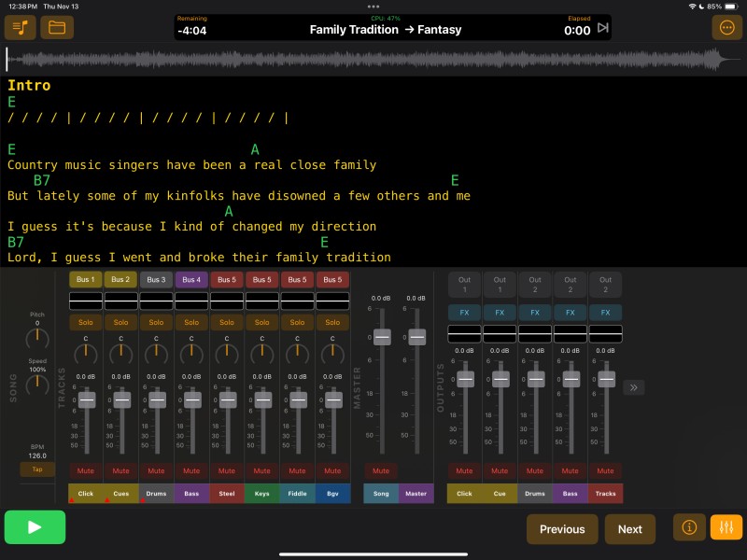Open the three-dots more options menu

pyautogui.click(x=726, y=28)
